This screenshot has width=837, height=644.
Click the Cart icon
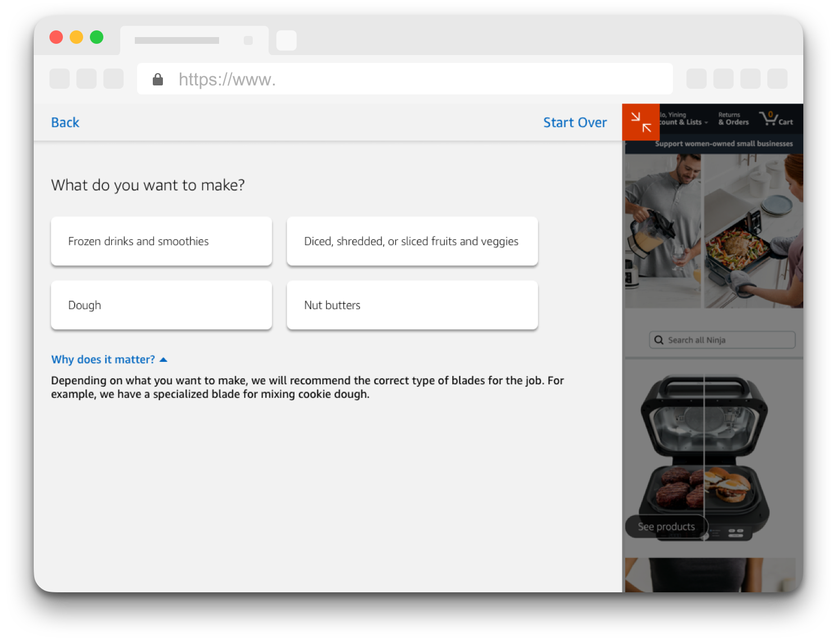click(x=776, y=119)
